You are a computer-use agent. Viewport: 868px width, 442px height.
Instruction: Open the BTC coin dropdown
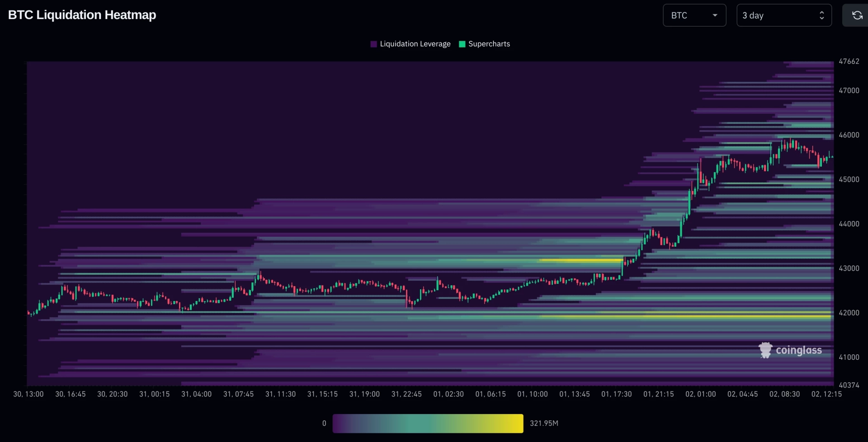point(694,15)
